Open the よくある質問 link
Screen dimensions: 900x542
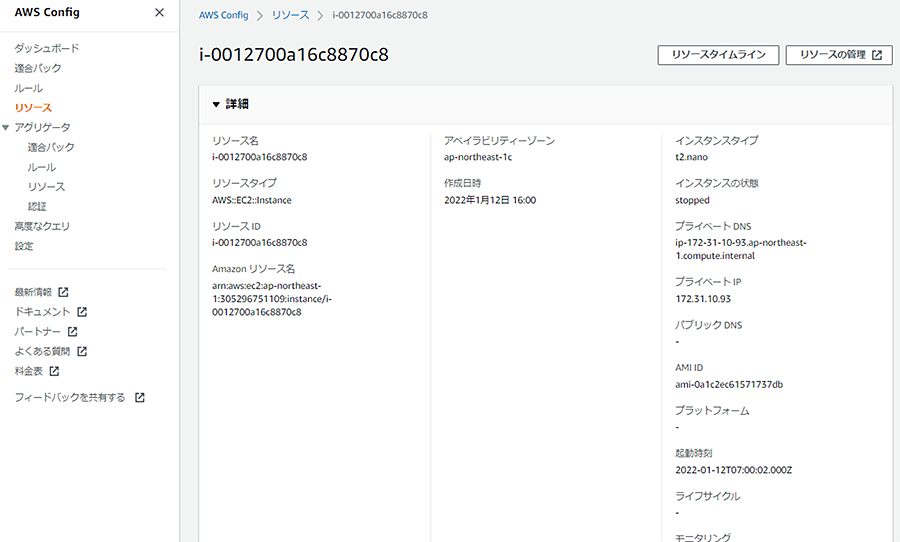(x=42, y=351)
